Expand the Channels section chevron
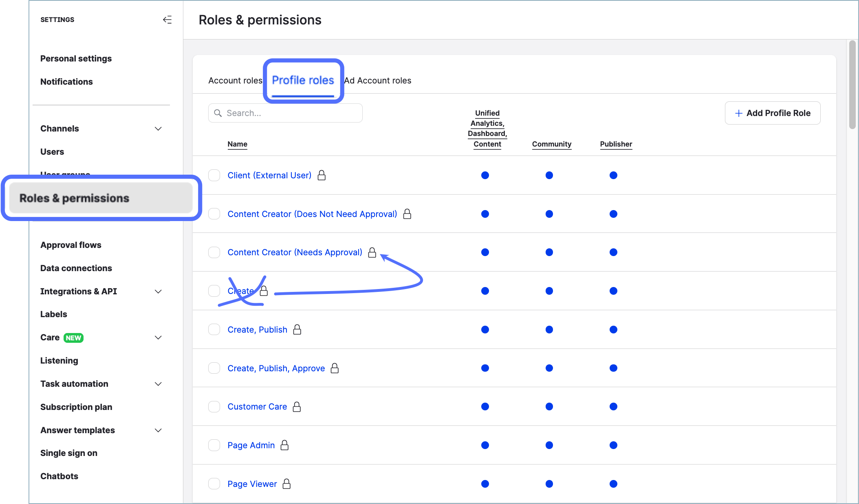Image resolution: width=859 pixels, height=504 pixels. click(158, 129)
